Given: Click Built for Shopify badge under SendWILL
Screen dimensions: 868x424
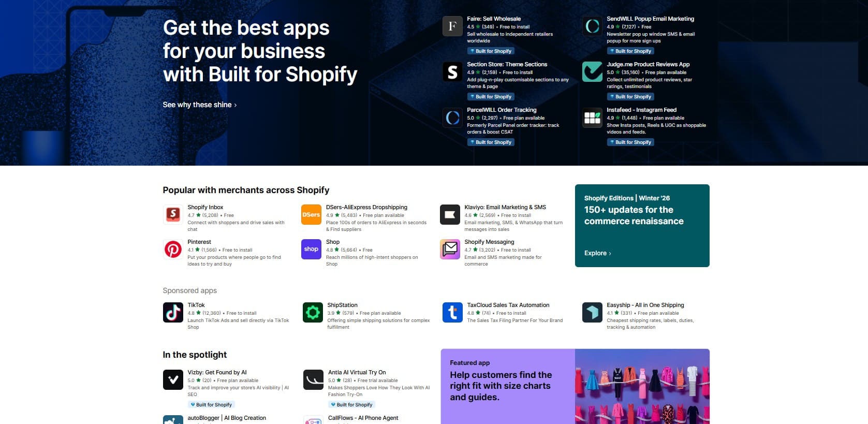Looking at the screenshot, I should point(630,51).
